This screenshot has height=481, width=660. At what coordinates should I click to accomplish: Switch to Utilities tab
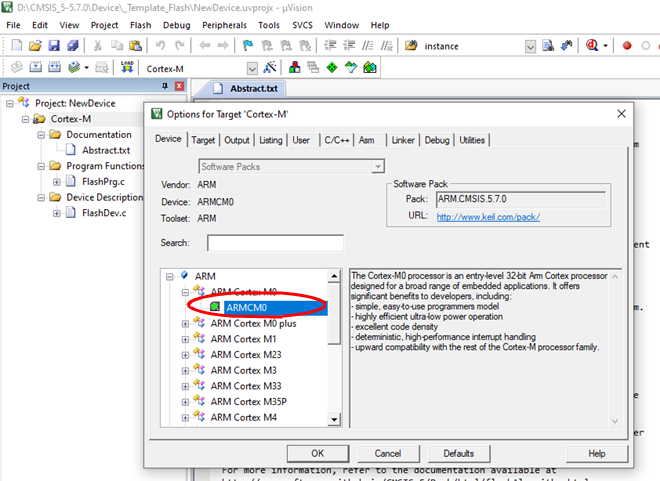coord(472,140)
